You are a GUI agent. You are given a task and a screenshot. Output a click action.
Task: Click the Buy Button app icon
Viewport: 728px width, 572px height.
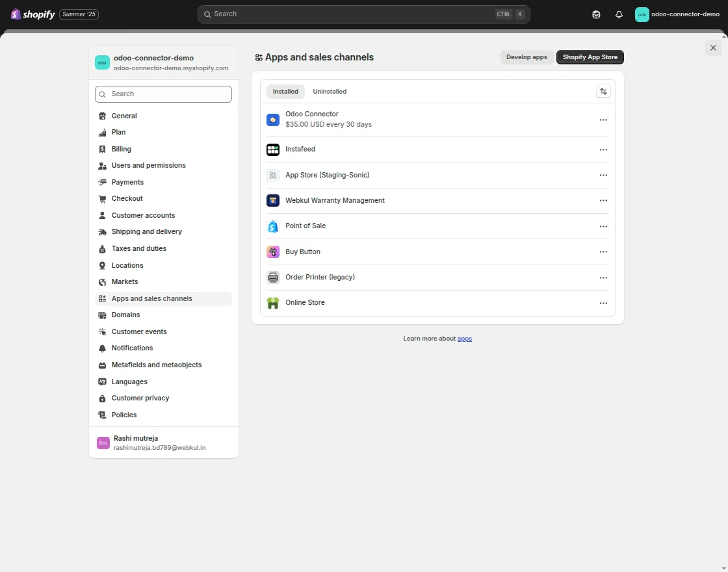click(272, 252)
